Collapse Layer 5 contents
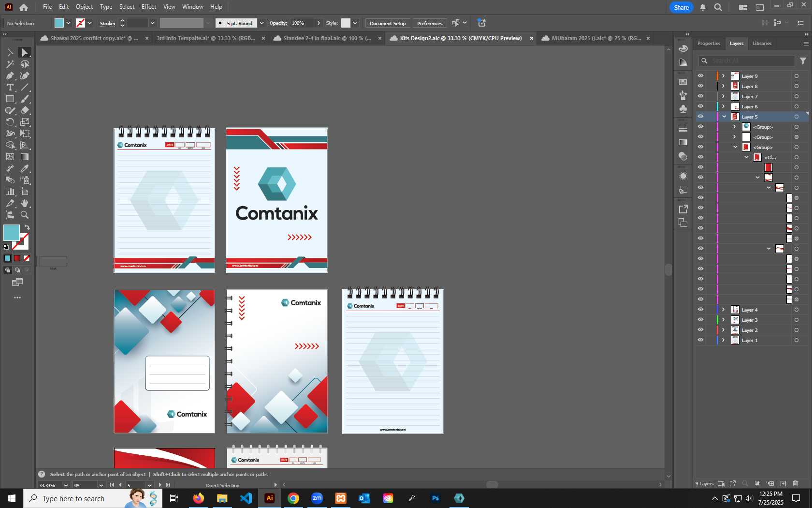This screenshot has height=508, width=812. pos(724,117)
